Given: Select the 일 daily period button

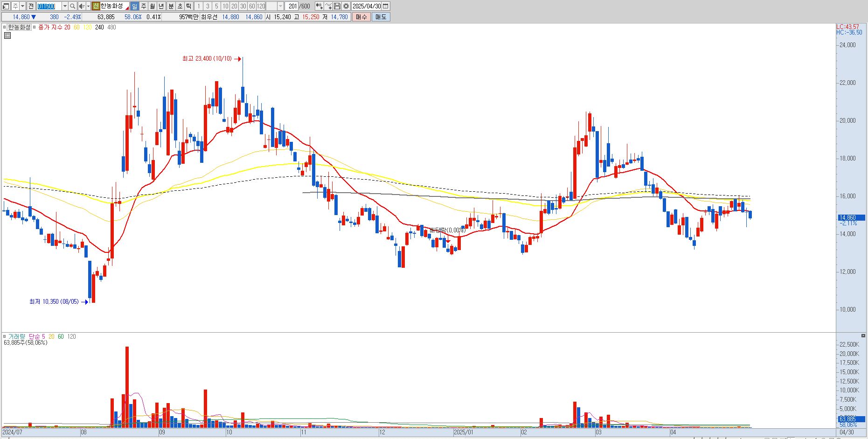Looking at the screenshot, I should pyautogui.click(x=134, y=6).
